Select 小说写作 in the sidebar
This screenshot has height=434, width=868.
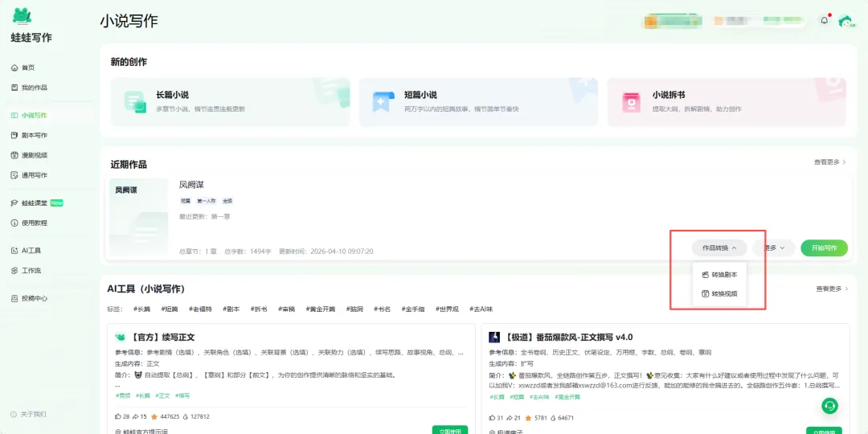(29, 115)
